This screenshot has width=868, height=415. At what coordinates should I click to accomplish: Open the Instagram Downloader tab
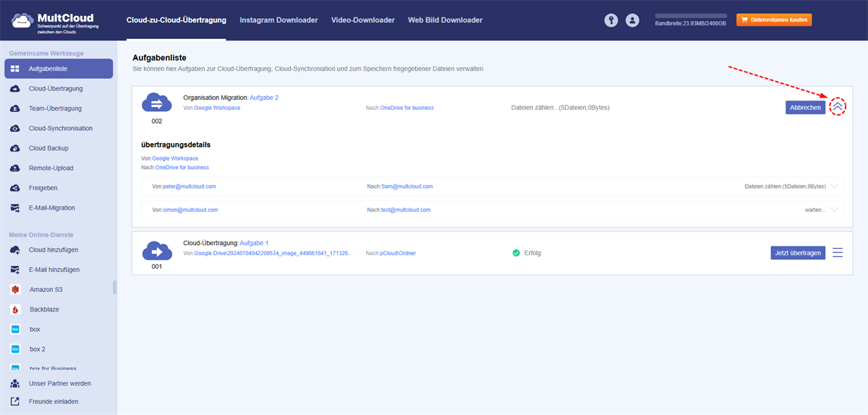[278, 20]
